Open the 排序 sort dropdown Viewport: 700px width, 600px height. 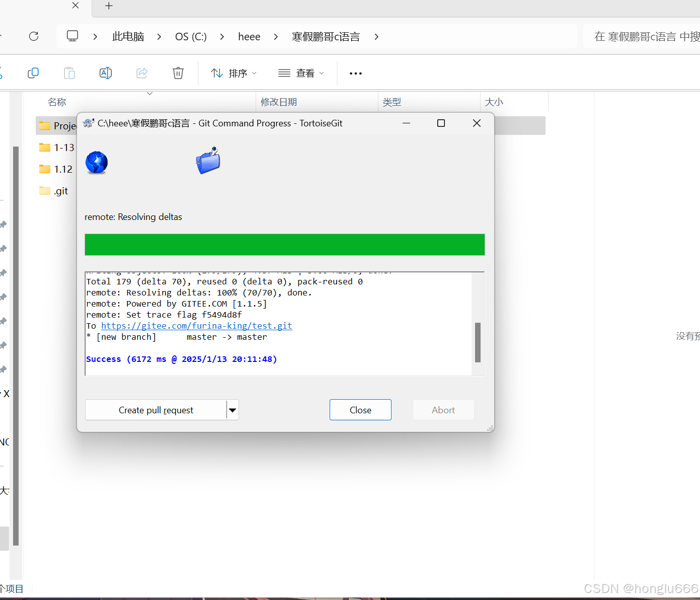coord(234,73)
